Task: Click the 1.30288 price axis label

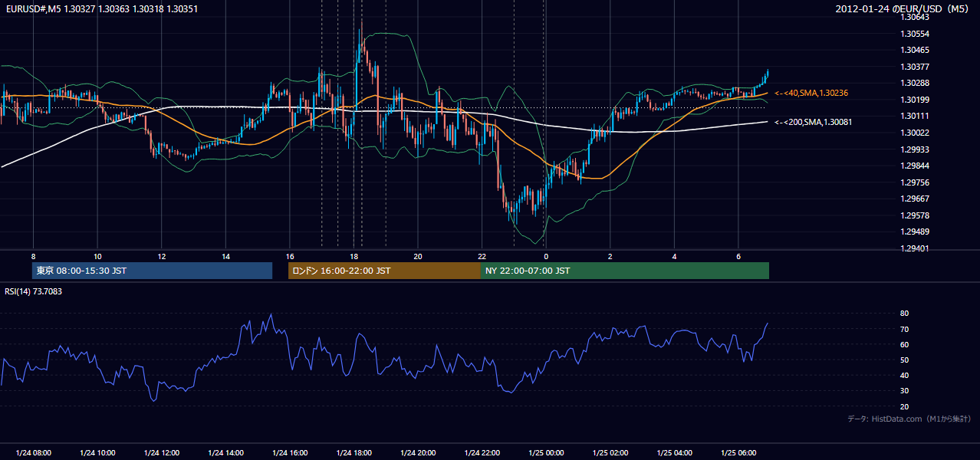Action: [915, 83]
